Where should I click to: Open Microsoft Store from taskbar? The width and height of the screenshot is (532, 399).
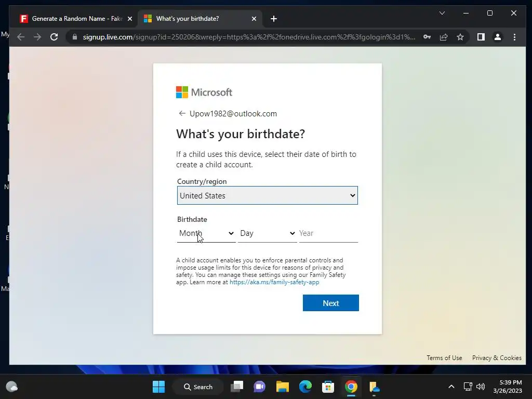(328, 387)
